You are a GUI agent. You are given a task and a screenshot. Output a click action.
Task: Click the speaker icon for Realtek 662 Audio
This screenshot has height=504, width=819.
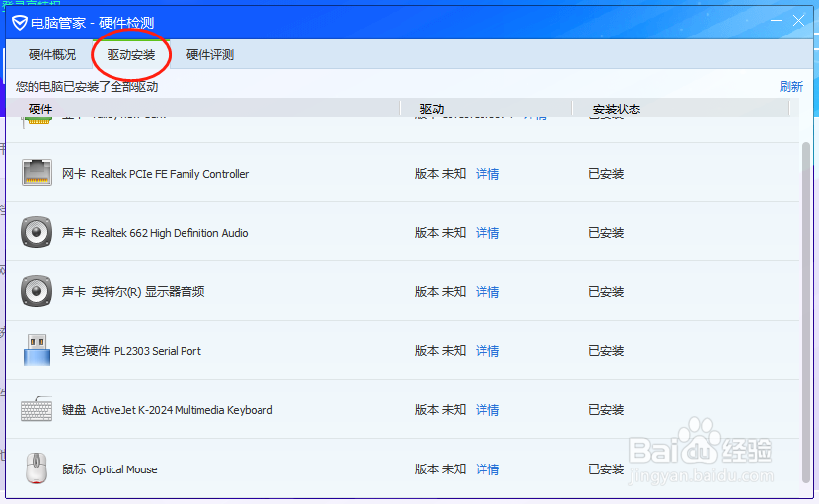[x=37, y=232]
